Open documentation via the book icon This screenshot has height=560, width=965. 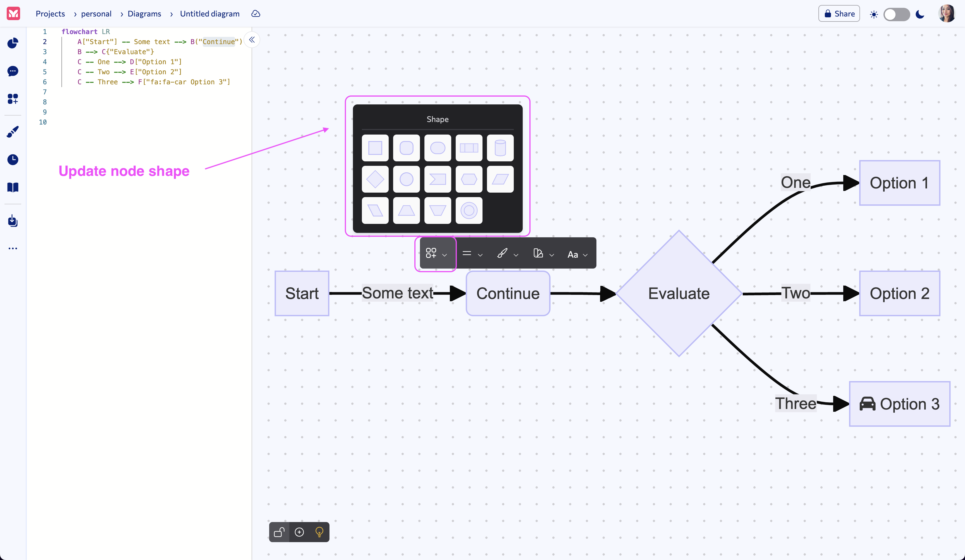click(13, 187)
